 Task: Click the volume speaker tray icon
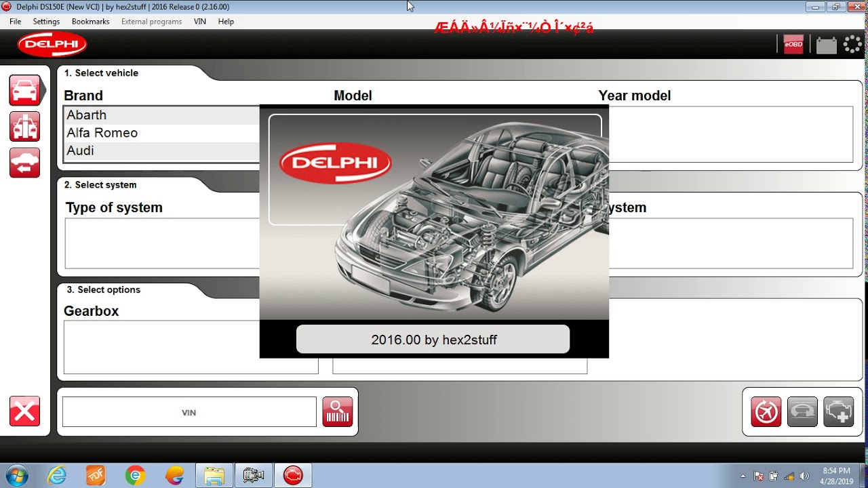[804, 476]
